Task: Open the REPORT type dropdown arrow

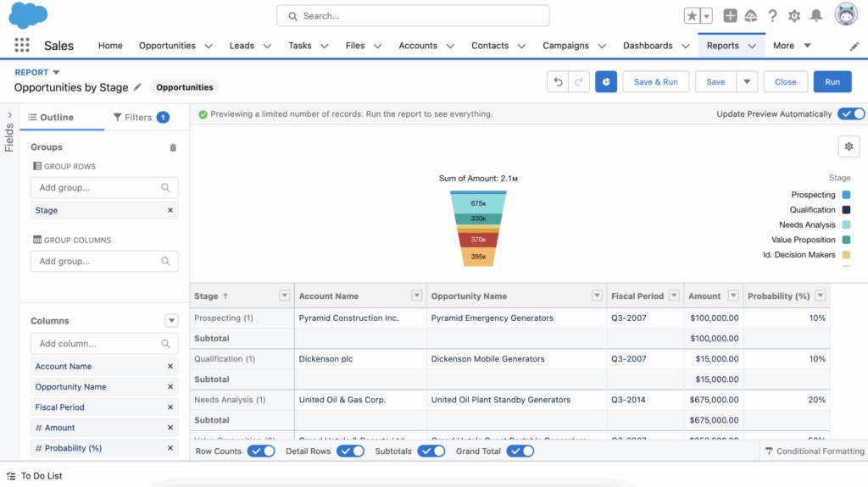Action: click(56, 73)
